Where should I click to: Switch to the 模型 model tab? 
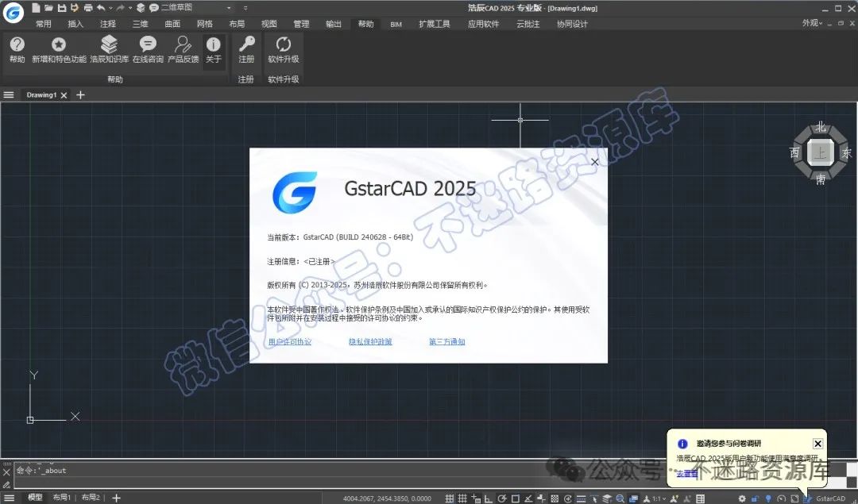pyautogui.click(x=35, y=498)
